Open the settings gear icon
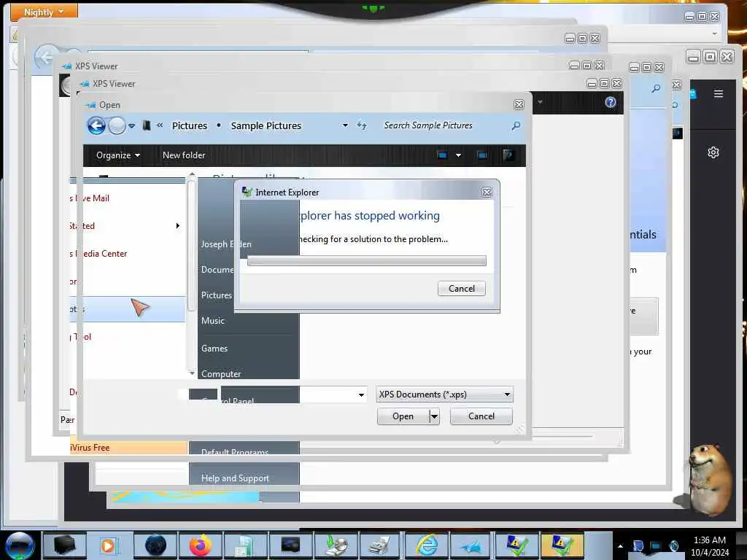Viewport: 747px width, 560px height. [x=713, y=152]
